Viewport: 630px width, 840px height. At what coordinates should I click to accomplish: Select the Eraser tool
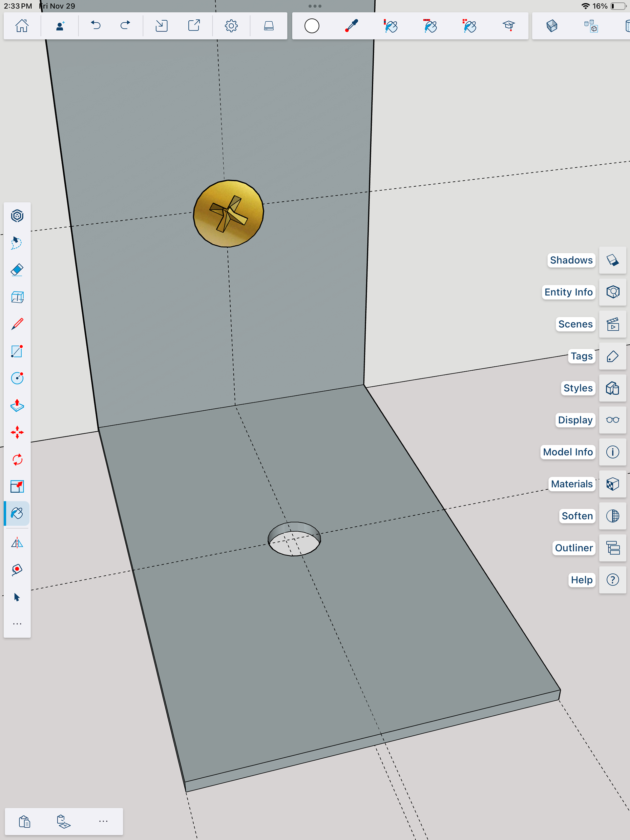tap(17, 270)
